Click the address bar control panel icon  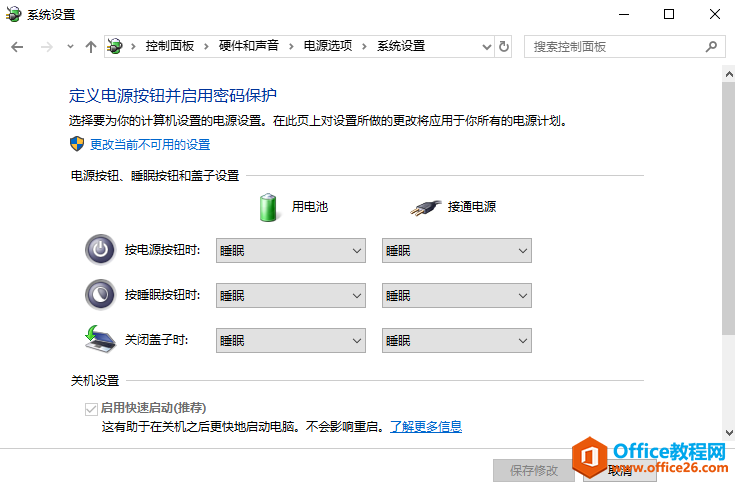tap(115, 46)
